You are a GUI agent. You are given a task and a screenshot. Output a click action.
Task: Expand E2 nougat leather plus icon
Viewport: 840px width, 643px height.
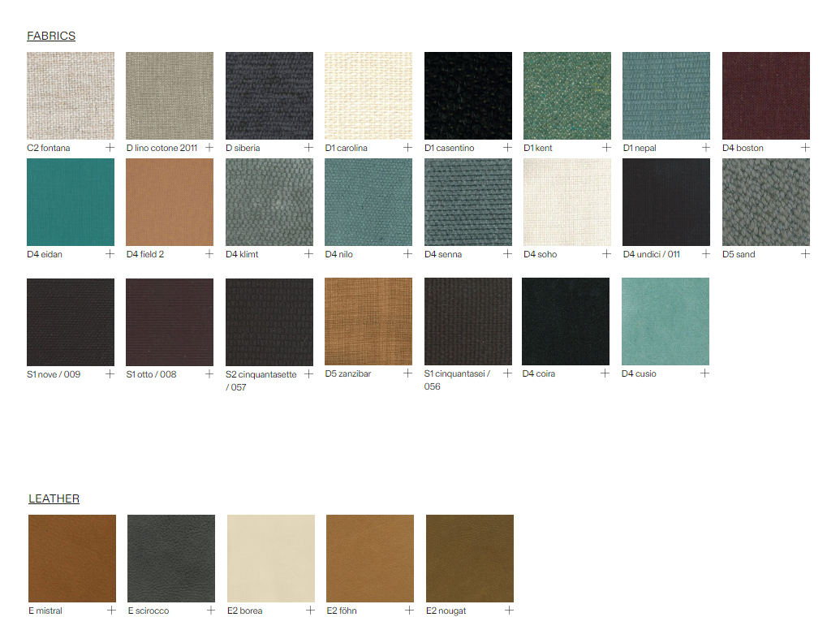click(509, 611)
